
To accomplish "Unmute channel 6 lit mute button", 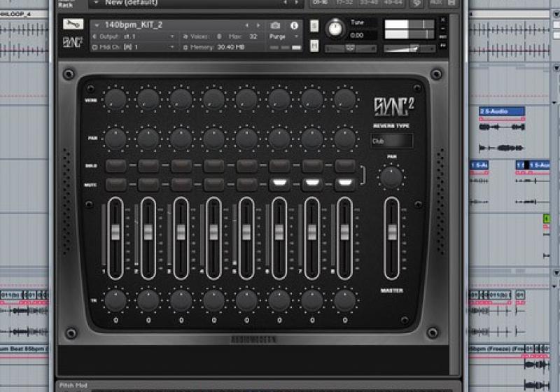I will (279, 184).
